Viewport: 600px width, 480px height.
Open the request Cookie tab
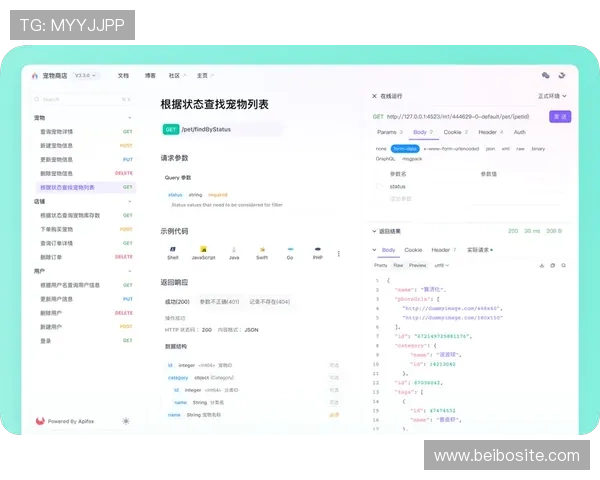click(x=455, y=132)
